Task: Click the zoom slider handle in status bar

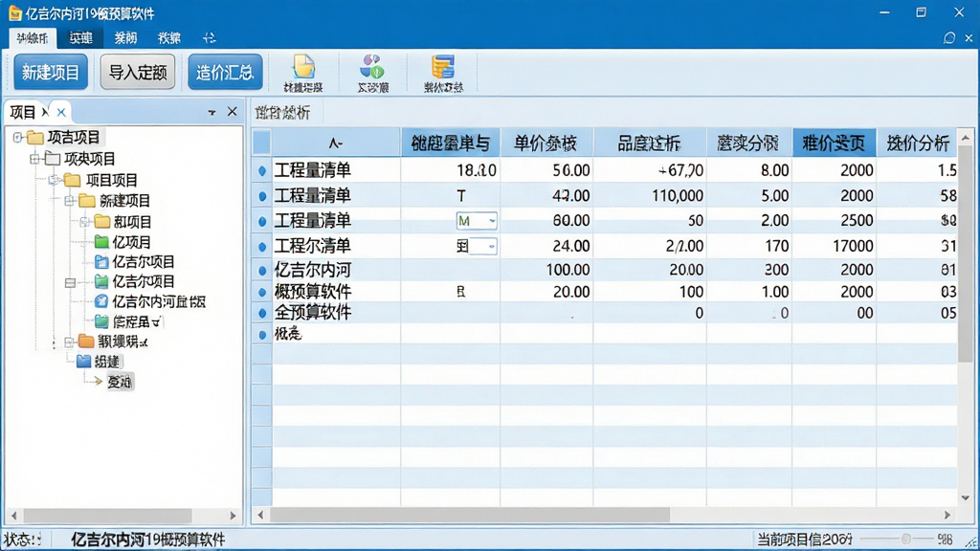Action: coord(905,539)
